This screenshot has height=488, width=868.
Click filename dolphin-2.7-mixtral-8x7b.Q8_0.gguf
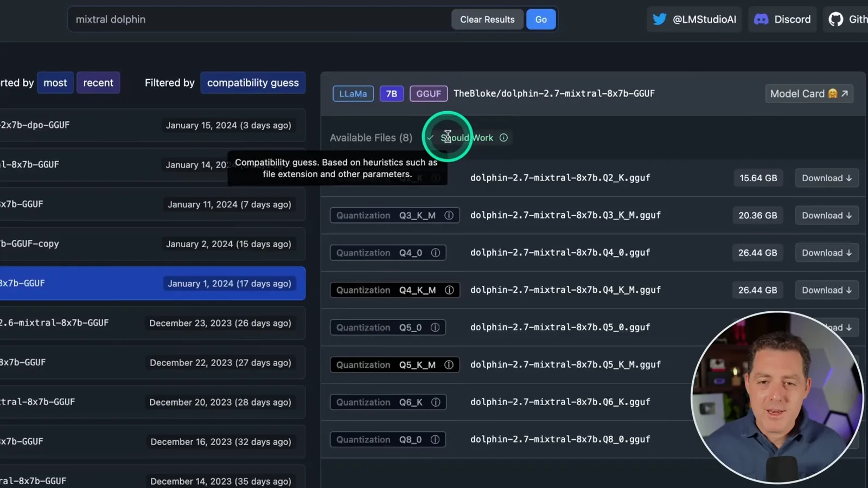560,440
